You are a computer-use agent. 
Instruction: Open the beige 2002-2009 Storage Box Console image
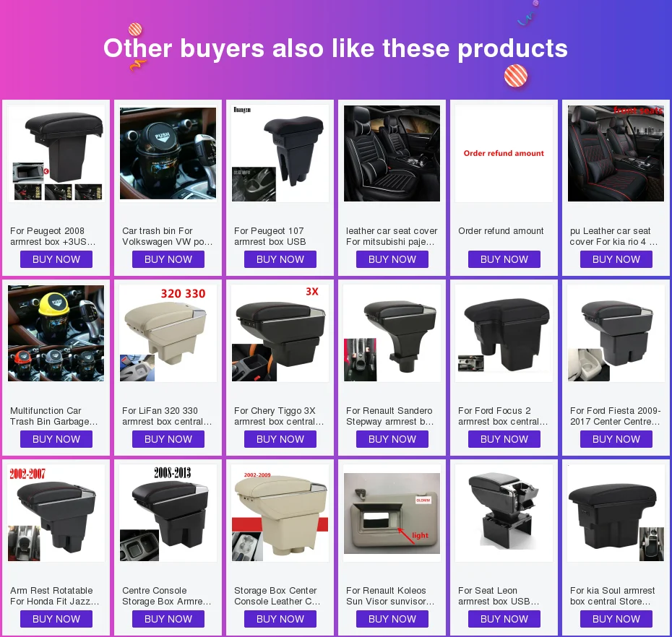pos(280,513)
